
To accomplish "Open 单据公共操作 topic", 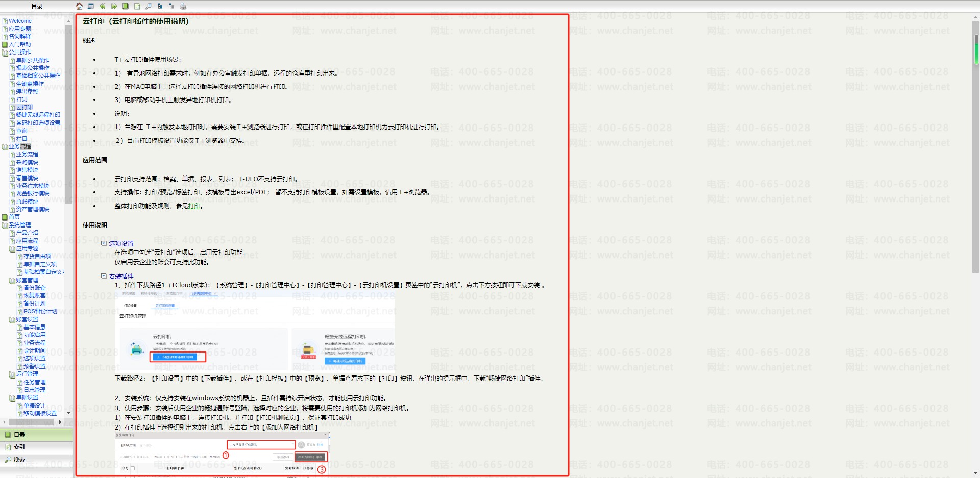I will (33, 60).
